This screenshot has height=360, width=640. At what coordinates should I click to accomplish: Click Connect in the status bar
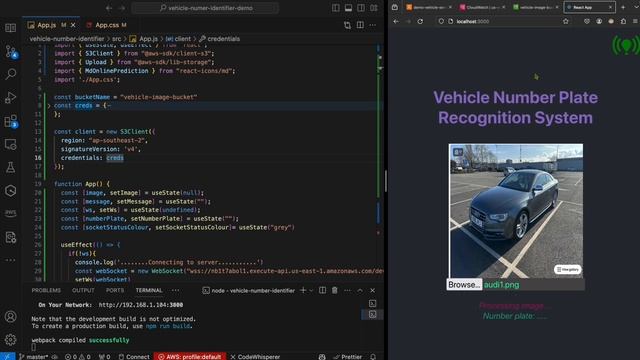(134, 356)
